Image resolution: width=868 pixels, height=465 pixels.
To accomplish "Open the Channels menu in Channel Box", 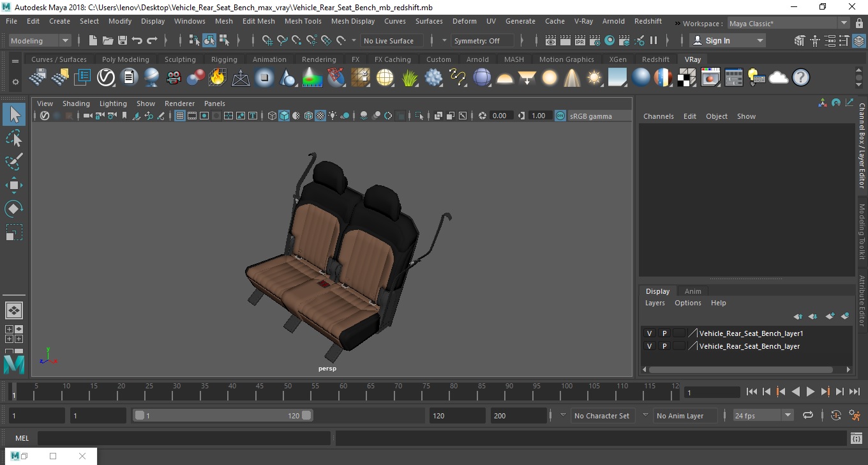I will 658,116.
